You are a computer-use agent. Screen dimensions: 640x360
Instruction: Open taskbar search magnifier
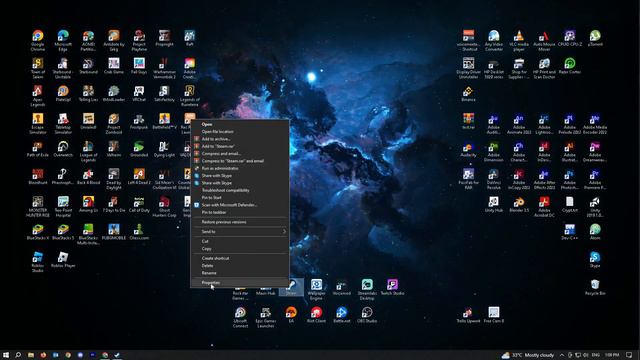coord(18,355)
